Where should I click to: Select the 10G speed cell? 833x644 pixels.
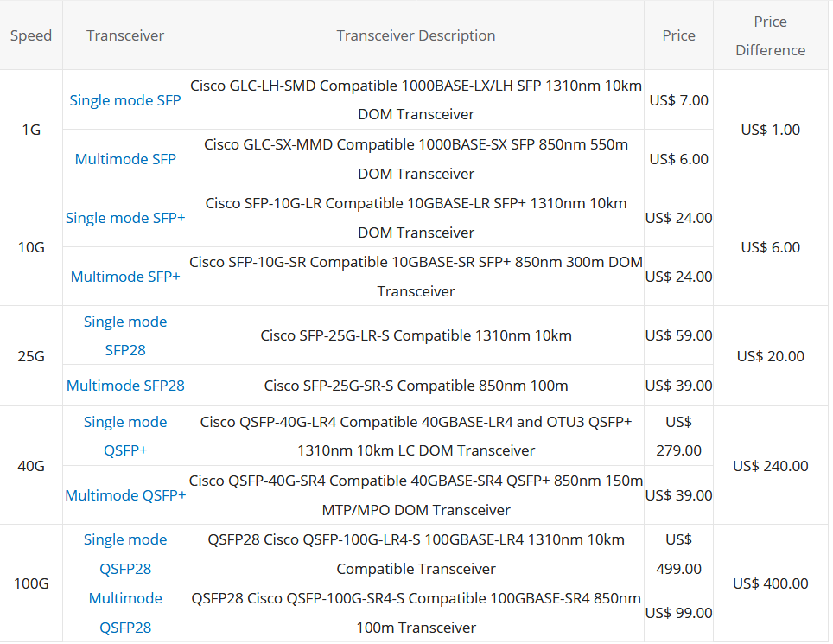[31, 247]
